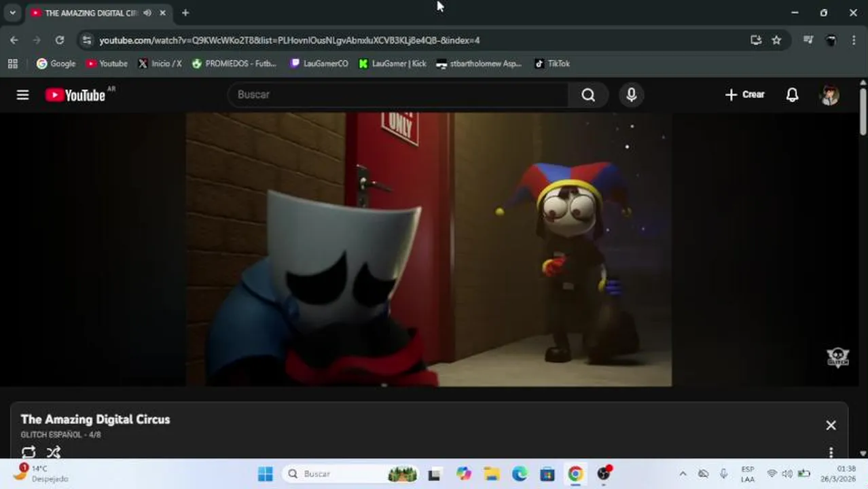Switch to Chrome in the taskbar

point(575,473)
